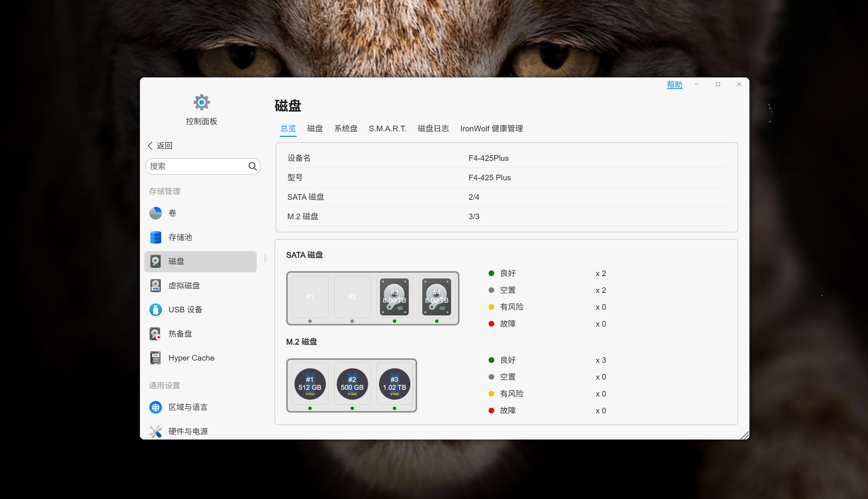Click the search magnifier icon
The height and width of the screenshot is (499, 868).
(x=253, y=166)
